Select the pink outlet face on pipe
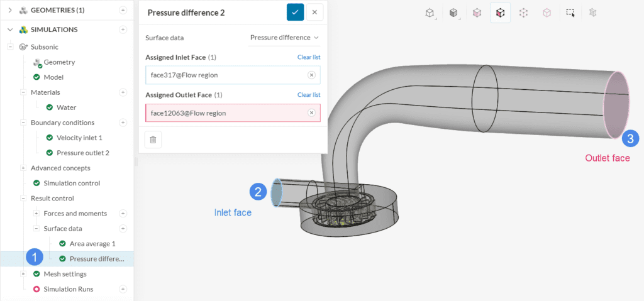644x301 pixels. 616,105
